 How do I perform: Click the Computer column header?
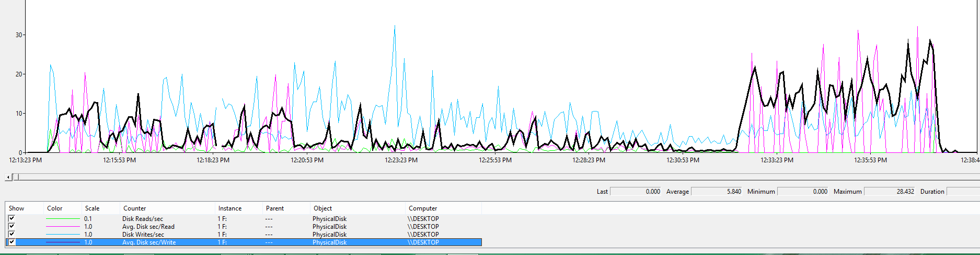pos(423,208)
